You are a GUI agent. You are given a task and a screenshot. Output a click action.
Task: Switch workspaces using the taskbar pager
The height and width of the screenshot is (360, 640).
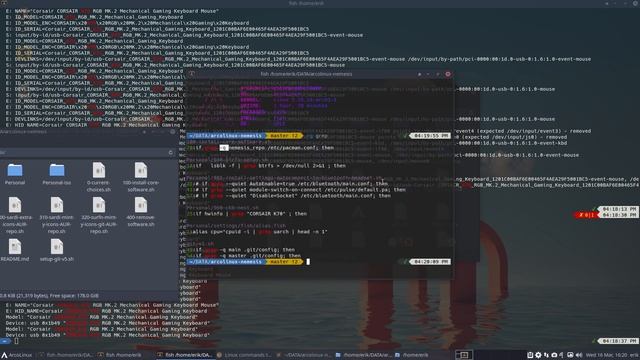[464, 355]
